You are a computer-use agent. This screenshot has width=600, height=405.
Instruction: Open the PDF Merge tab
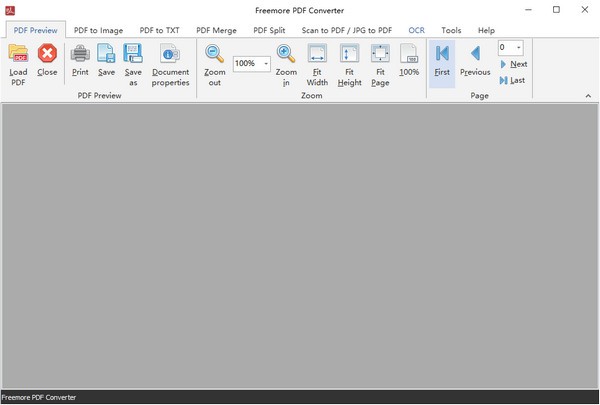pos(217,30)
